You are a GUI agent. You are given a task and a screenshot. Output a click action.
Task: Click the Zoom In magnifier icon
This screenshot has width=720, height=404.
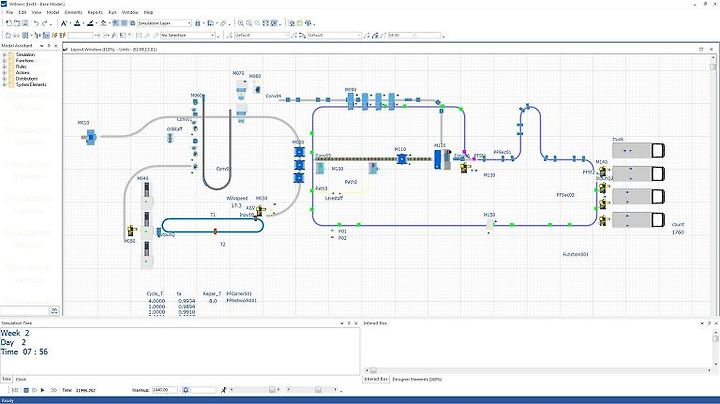(241, 23)
